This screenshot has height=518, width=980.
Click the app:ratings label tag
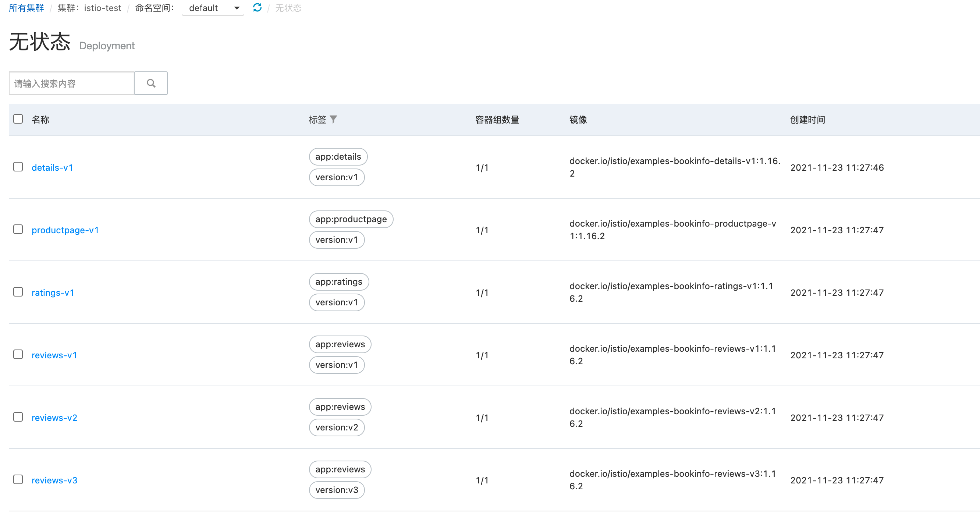(338, 282)
